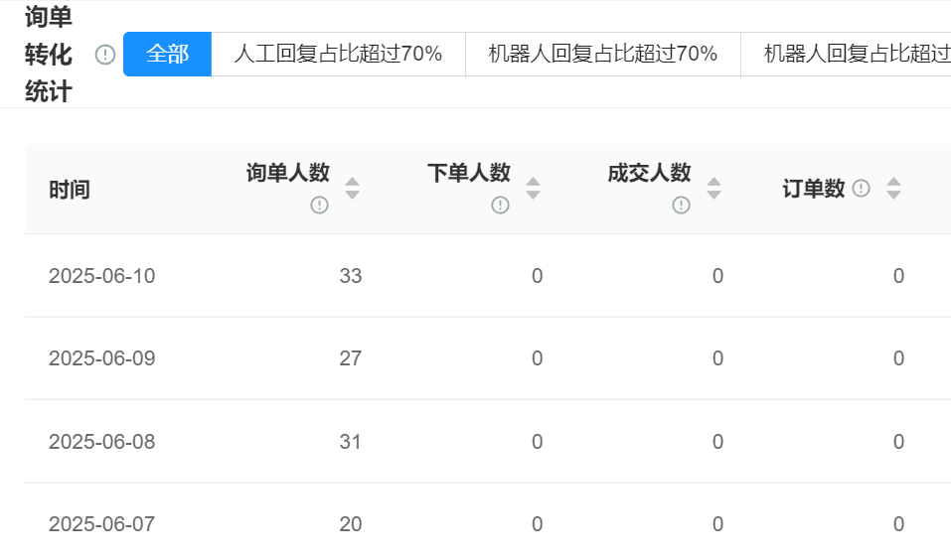This screenshot has height=560, width=951.
Task: Click the 询单转化统计 section title
Action: [49, 55]
